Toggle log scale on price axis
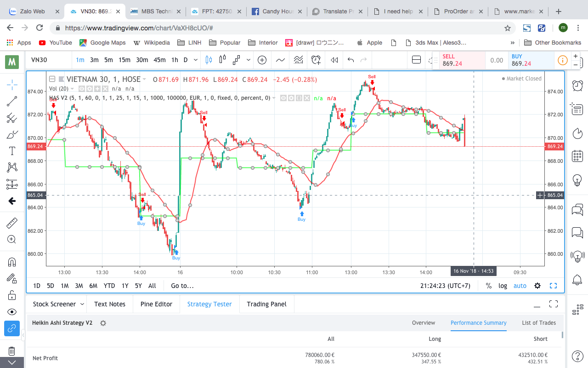 click(x=503, y=286)
